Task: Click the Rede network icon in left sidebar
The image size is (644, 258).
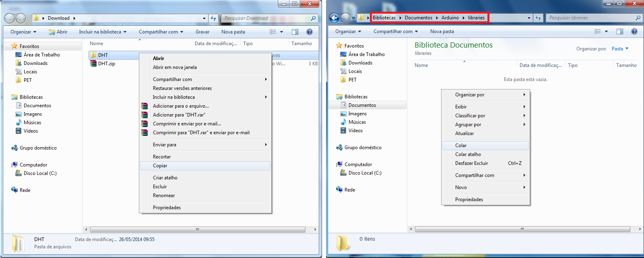Action: point(14,190)
